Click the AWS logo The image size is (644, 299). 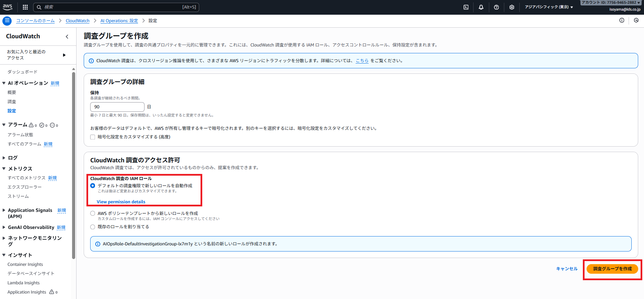pyautogui.click(x=8, y=7)
